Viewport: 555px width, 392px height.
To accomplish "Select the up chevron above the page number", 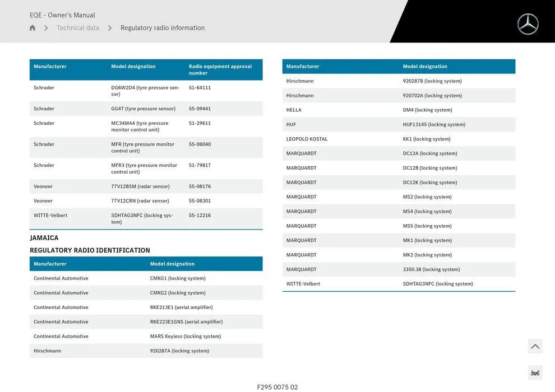I will [x=535, y=346].
